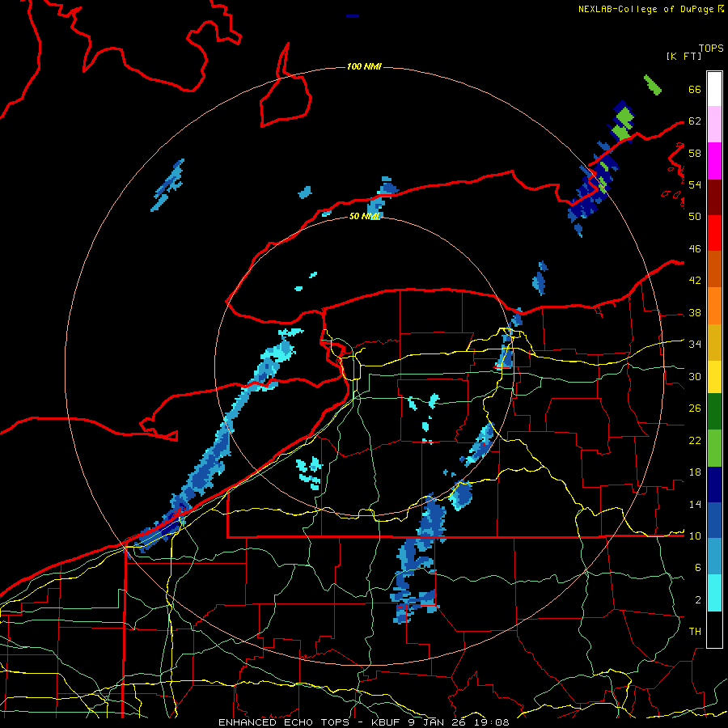Click the dark green legend swatch

coord(714,412)
